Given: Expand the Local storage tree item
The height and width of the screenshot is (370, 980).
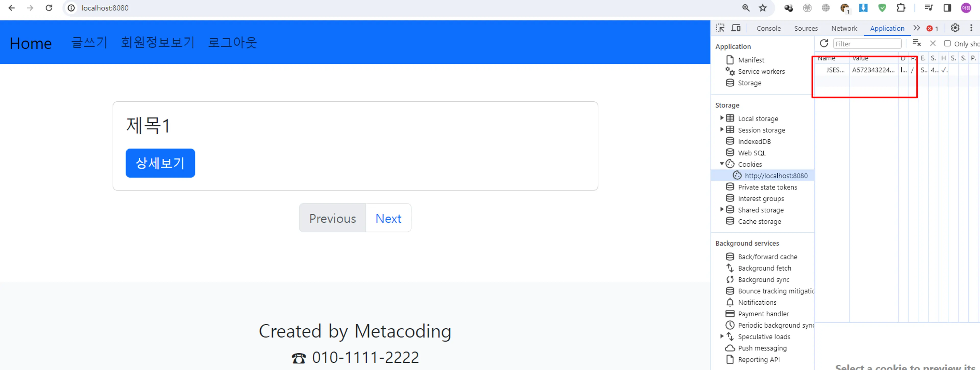Looking at the screenshot, I should (x=722, y=118).
